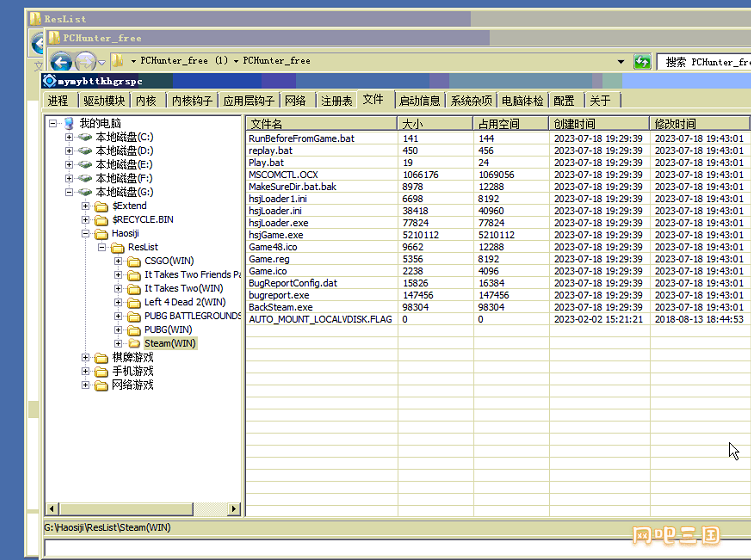Click the 网络游戏 folder icon
Image resolution: width=751 pixels, height=560 pixels.
pyautogui.click(x=101, y=385)
